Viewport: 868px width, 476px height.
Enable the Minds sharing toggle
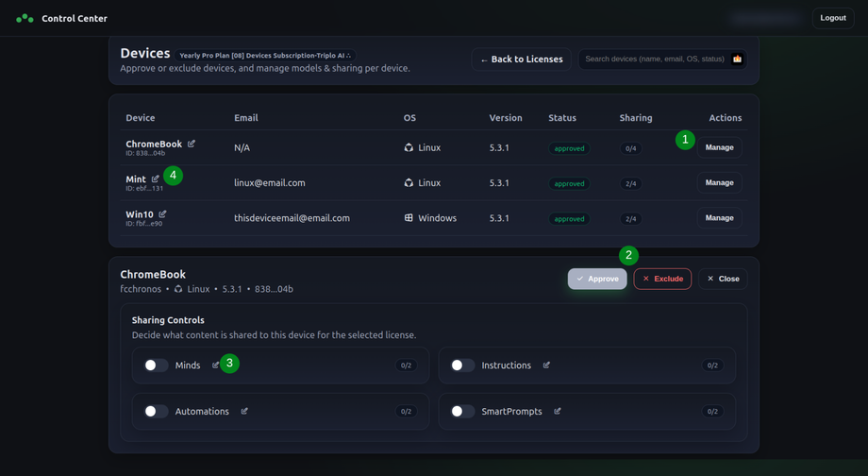(x=156, y=365)
